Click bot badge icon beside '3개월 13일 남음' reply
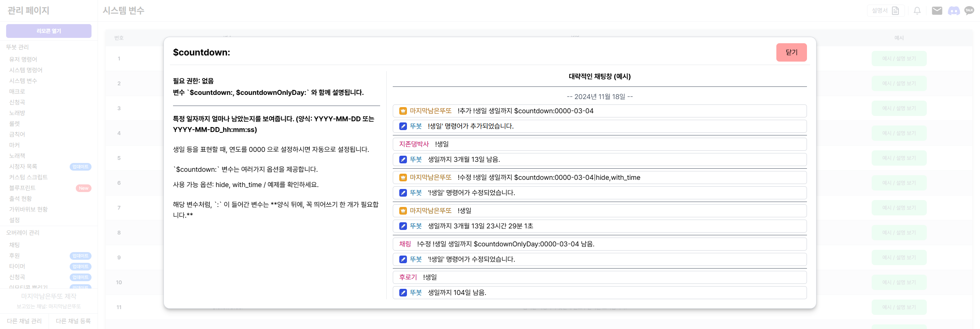Screen dimensions: 980x329 [403, 160]
